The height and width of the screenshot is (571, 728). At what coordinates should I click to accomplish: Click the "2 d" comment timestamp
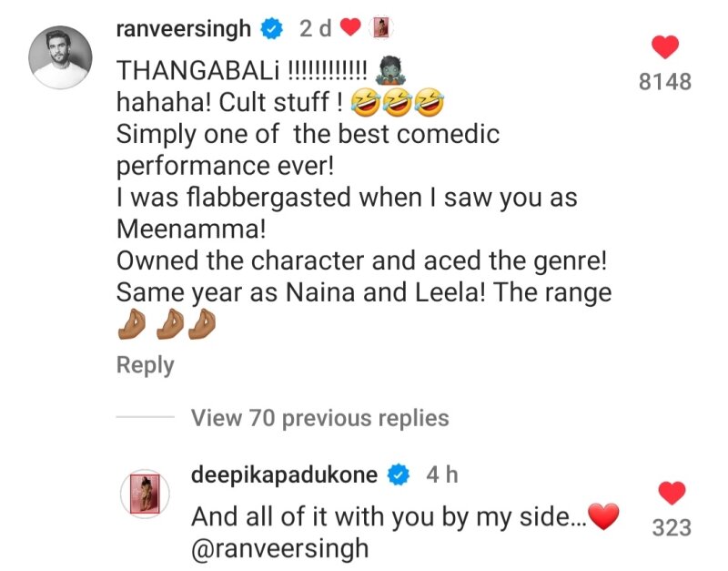click(x=315, y=29)
